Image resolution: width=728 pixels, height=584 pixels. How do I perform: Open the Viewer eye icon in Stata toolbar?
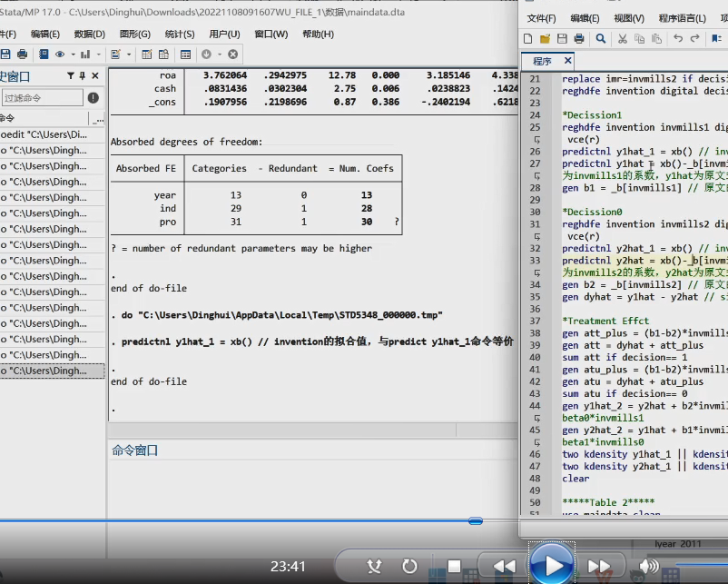point(60,54)
